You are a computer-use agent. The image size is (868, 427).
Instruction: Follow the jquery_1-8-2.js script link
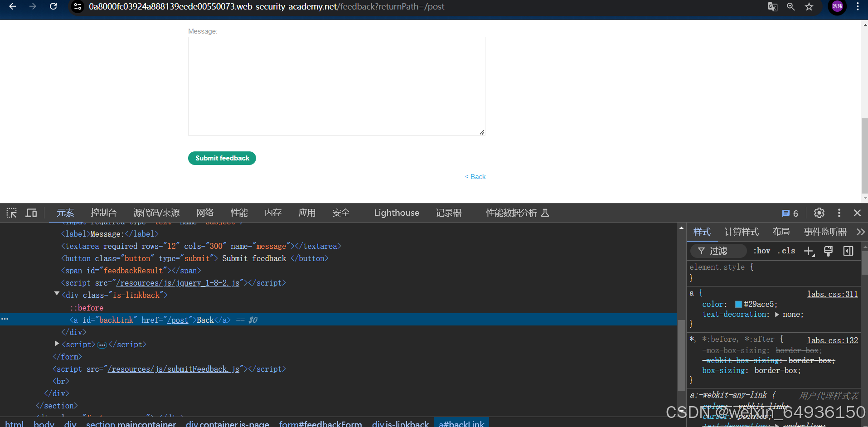(x=178, y=283)
